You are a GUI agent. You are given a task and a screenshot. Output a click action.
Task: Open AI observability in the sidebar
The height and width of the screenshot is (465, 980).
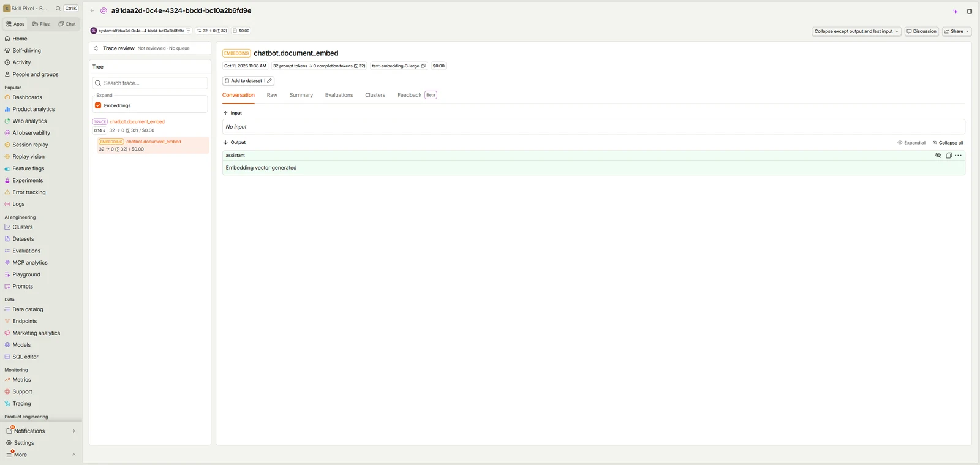(31, 133)
